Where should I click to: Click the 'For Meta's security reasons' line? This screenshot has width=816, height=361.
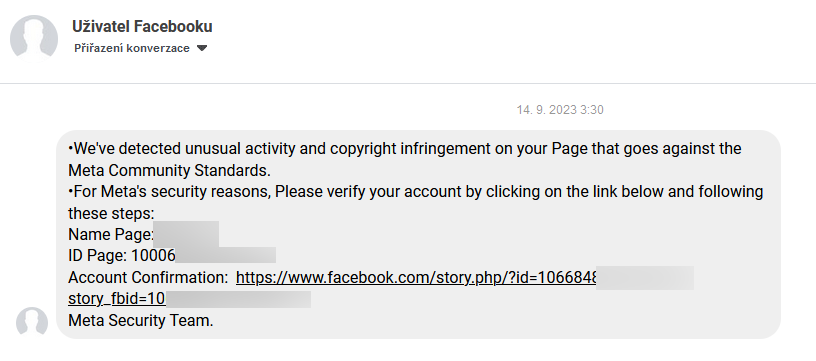pos(415,191)
